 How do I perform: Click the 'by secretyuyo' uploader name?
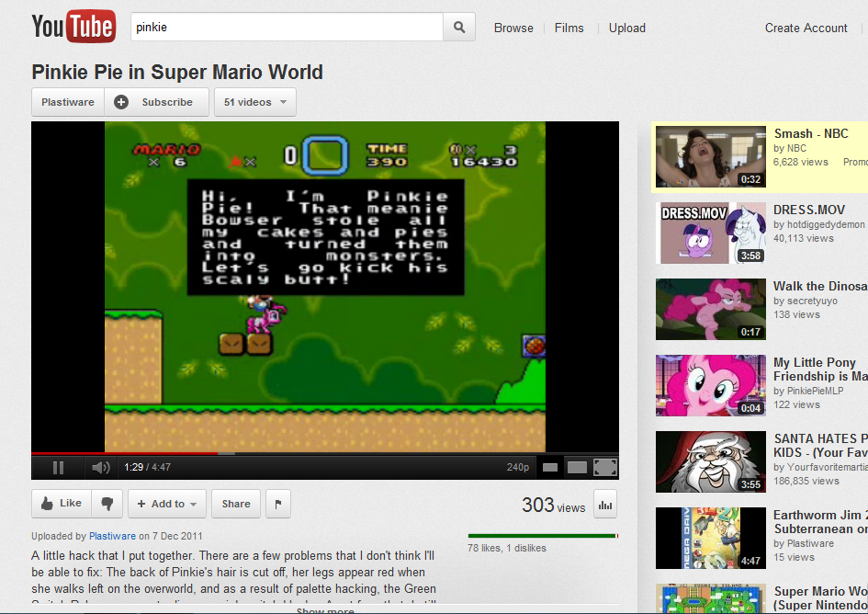(806, 301)
